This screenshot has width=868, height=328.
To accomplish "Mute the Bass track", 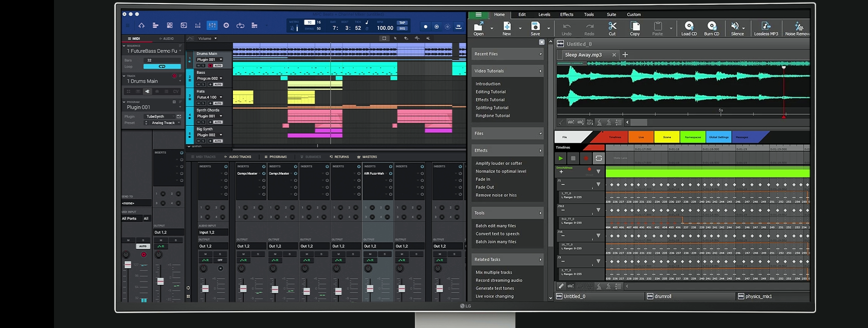I will (x=198, y=84).
